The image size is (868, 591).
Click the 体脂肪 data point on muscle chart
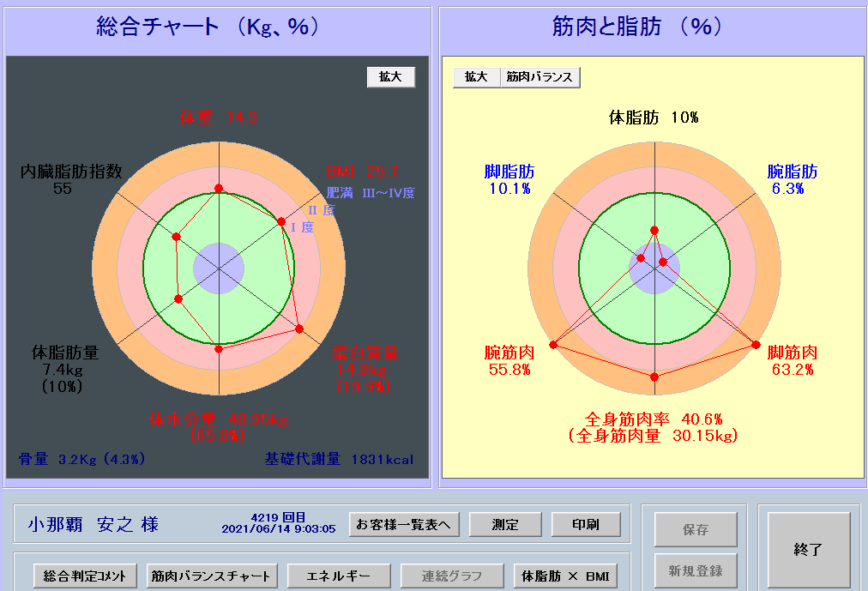tap(654, 230)
